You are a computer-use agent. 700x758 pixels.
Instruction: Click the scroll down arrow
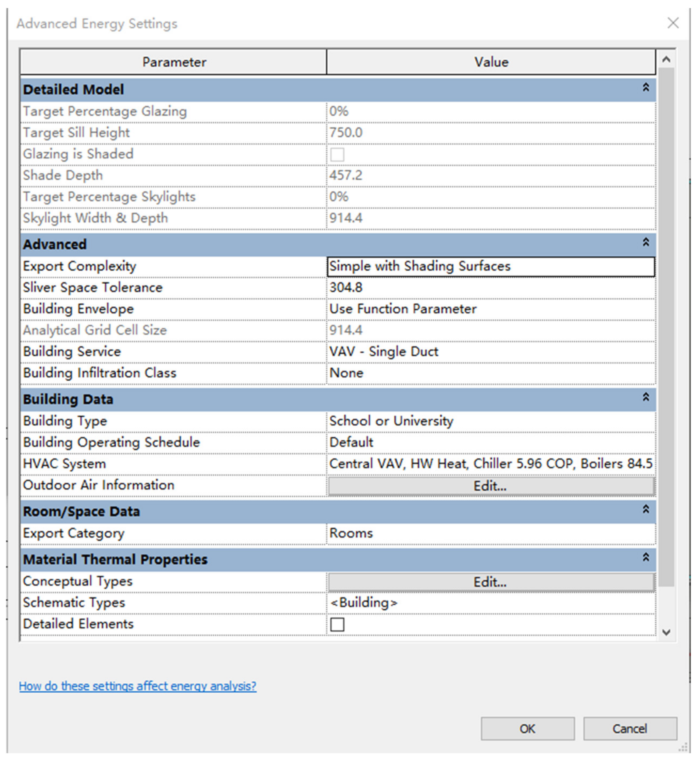click(666, 632)
